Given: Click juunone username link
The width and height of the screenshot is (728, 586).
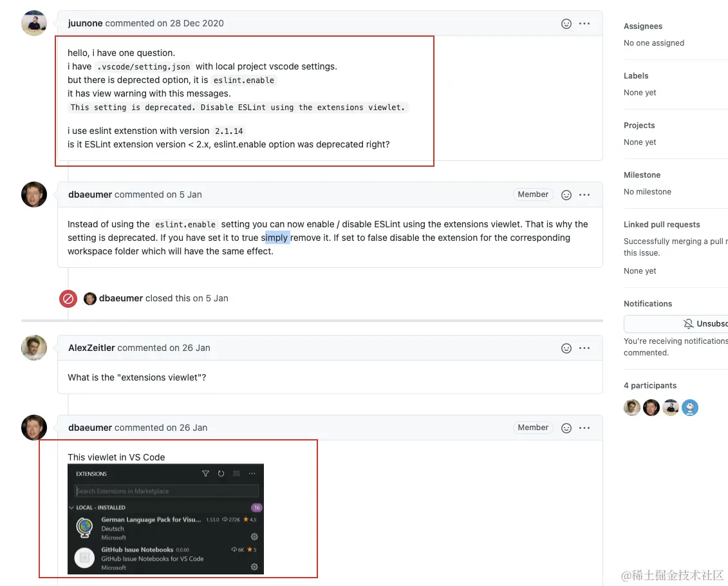Looking at the screenshot, I should coord(86,23).
